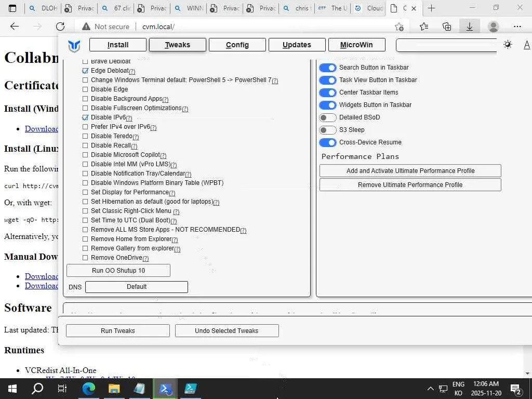Add this page to favorites star
Screen dimensions: 532x399
(x=400, y=26)
